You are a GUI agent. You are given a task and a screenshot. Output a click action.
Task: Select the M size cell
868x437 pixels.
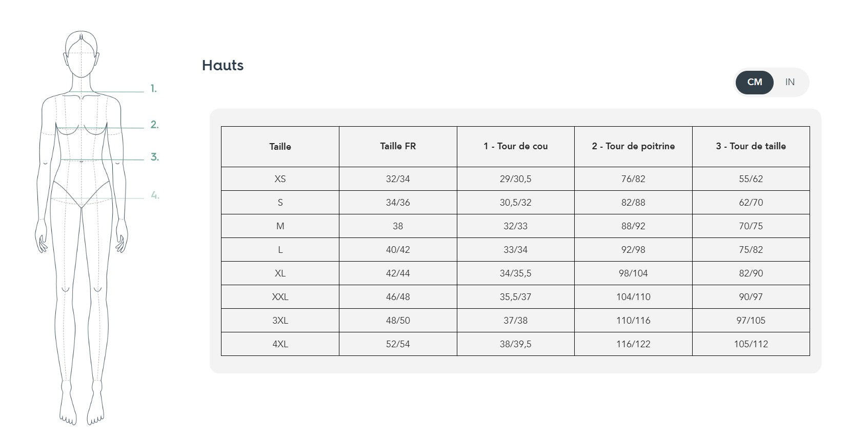[280, 226]
